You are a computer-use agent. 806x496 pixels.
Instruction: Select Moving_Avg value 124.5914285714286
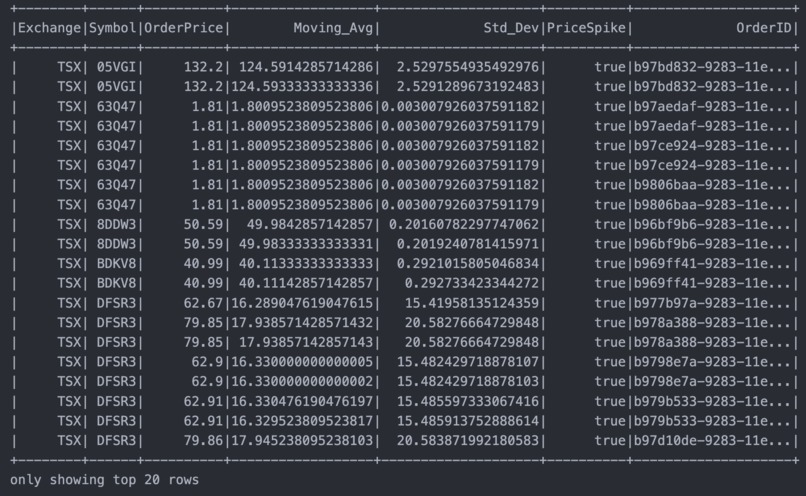click(x=306, y=67)
